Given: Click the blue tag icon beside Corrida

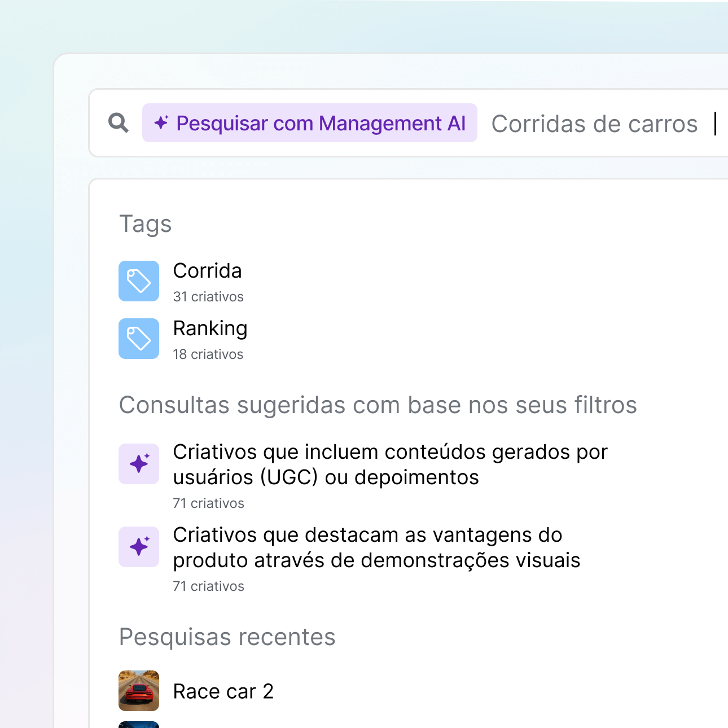Looking at the screenshot, I should tap(139, 281).
